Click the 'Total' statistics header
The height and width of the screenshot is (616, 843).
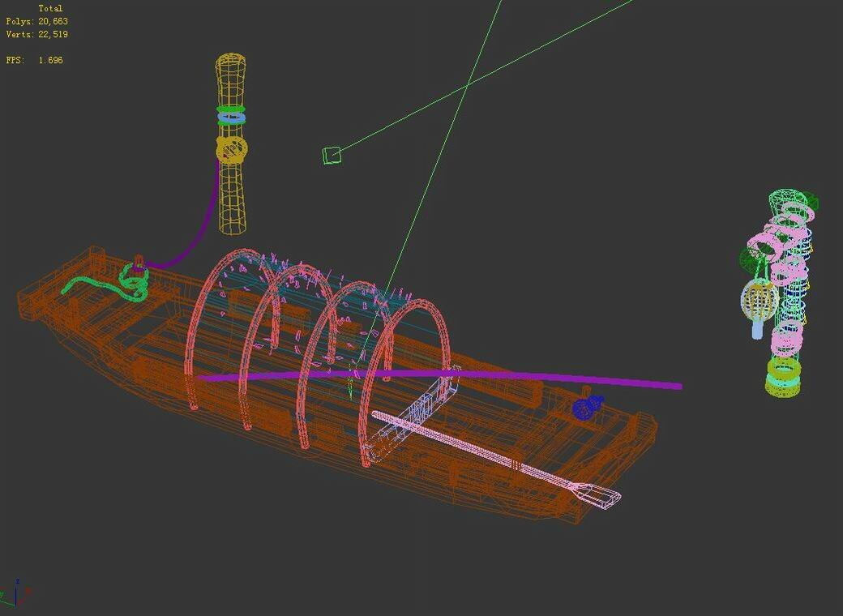[50, 8]
